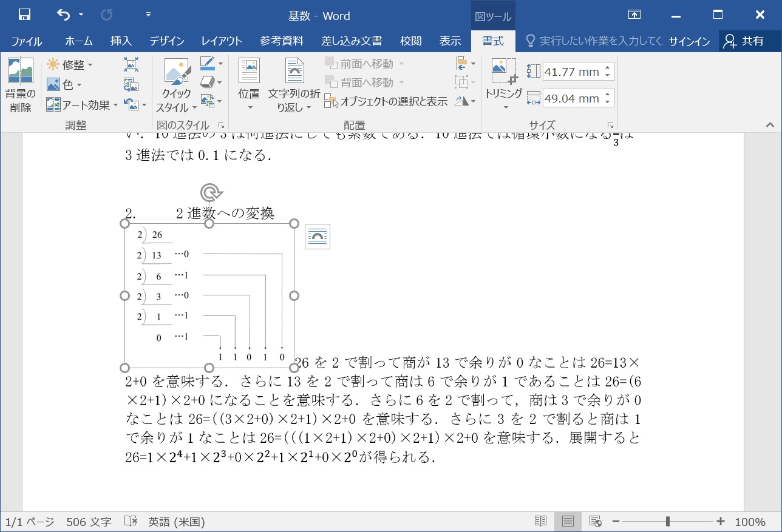Image resolution: width=782 pixels, height=532 pixels.
Task: Click the 1/1 ページ page indicator
Action: point(30,522)
